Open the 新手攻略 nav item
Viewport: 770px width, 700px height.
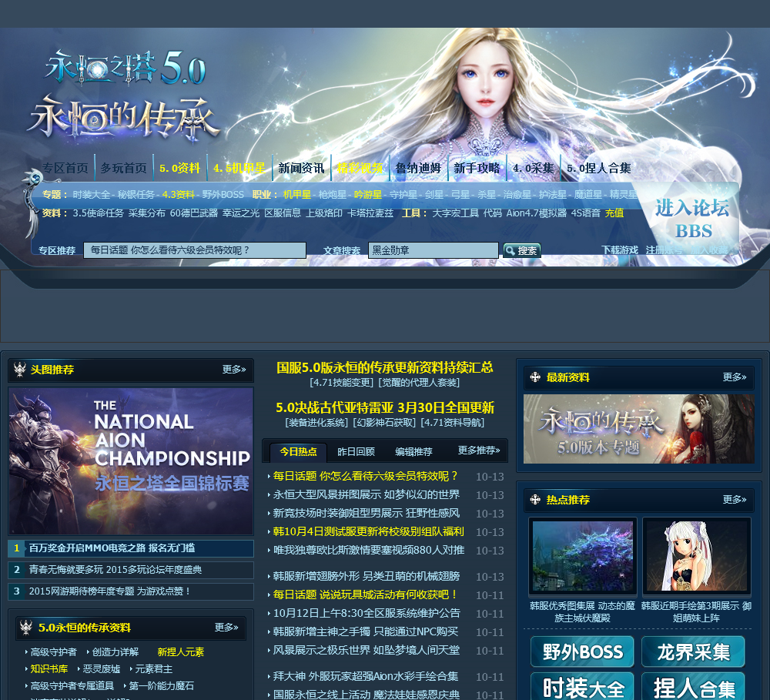[x=477, y=168]
